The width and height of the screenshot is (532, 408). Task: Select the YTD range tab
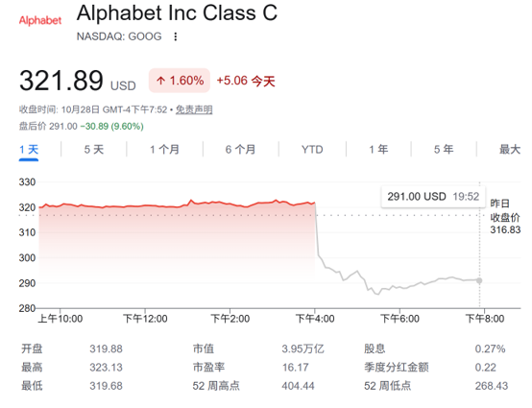tap(312, 150)
